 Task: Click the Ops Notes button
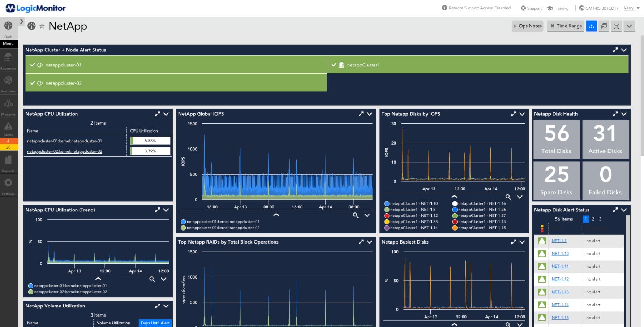[x=527, y=26]
